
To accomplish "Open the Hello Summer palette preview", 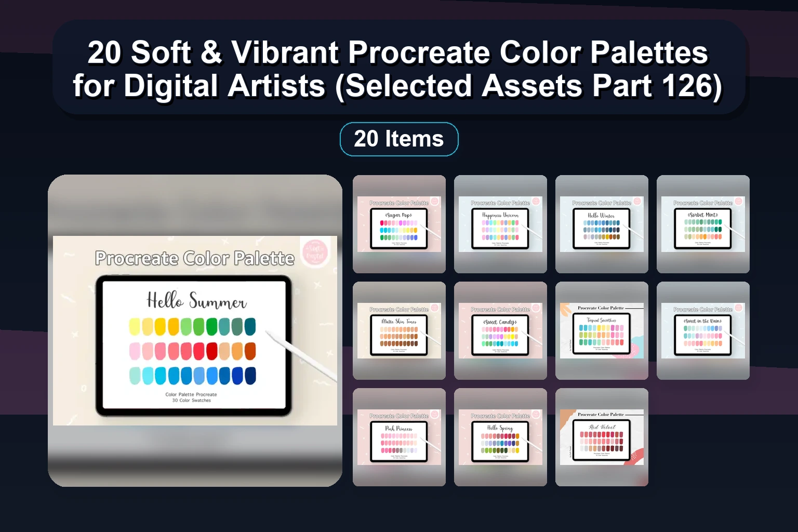I will pyautogui.click(x=195, y=330).
